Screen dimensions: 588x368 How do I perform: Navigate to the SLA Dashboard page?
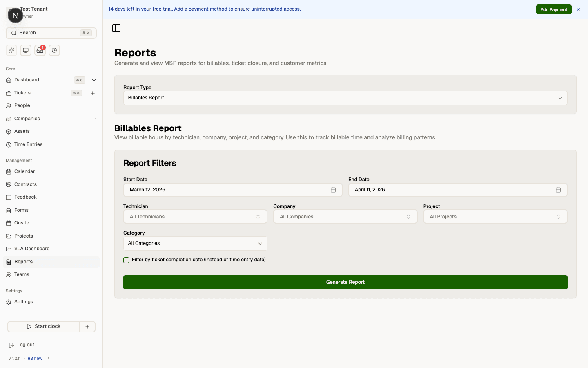click(x=32, y=249)
